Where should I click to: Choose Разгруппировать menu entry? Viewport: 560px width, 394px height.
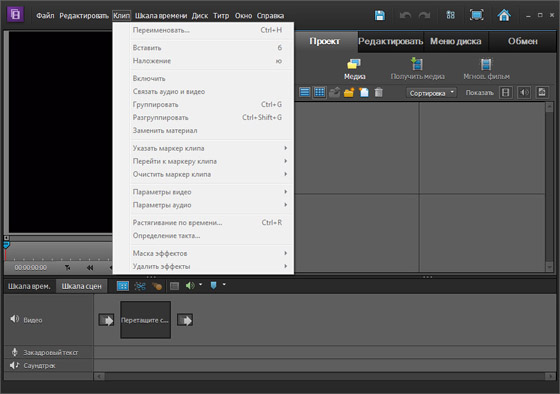click(204, 118)
